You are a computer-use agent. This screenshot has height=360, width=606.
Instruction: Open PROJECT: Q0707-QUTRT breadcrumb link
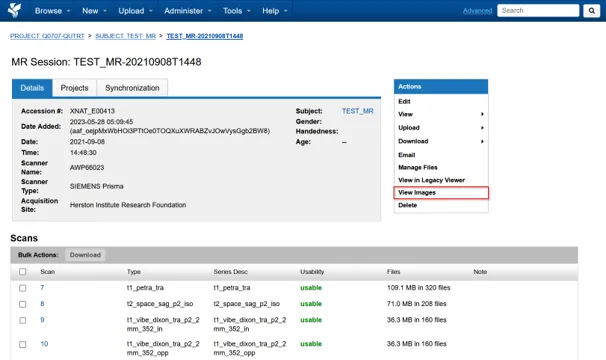pos(47,36)
